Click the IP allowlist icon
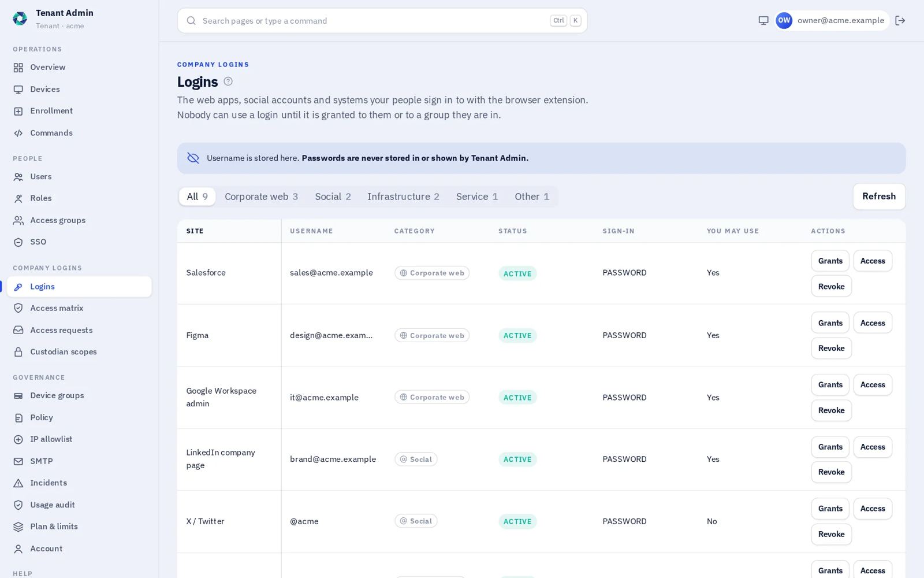This screenshot has width=924, height=578. pos(18,439)
